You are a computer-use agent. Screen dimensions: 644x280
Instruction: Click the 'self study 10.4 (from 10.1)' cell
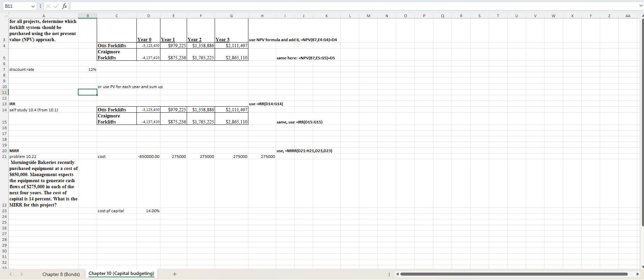[x=43, y=110]
